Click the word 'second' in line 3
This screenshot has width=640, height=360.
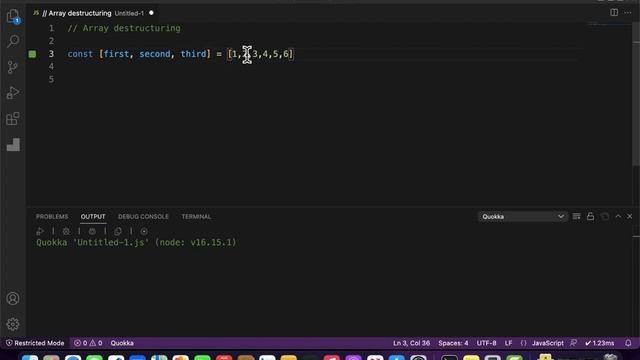[155, 54]
